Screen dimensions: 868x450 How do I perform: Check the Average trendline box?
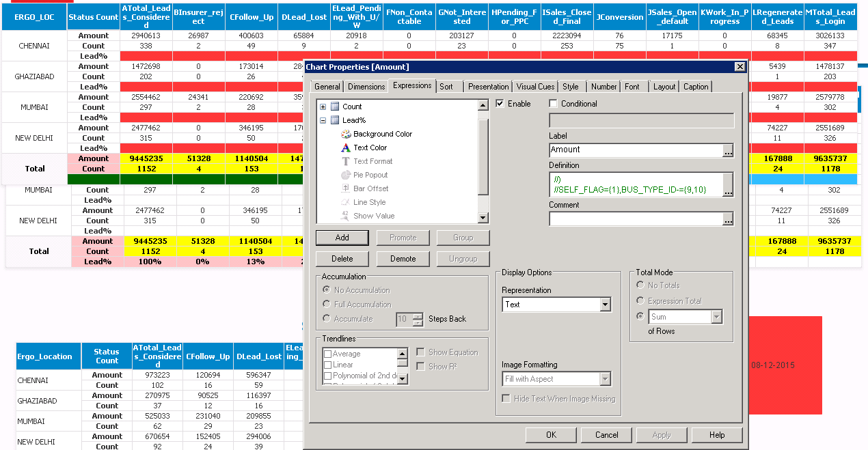[328, 354]
